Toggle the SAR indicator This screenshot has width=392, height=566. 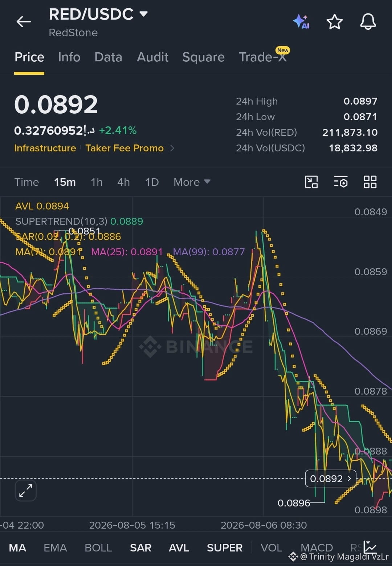click(x=140, y=547)
